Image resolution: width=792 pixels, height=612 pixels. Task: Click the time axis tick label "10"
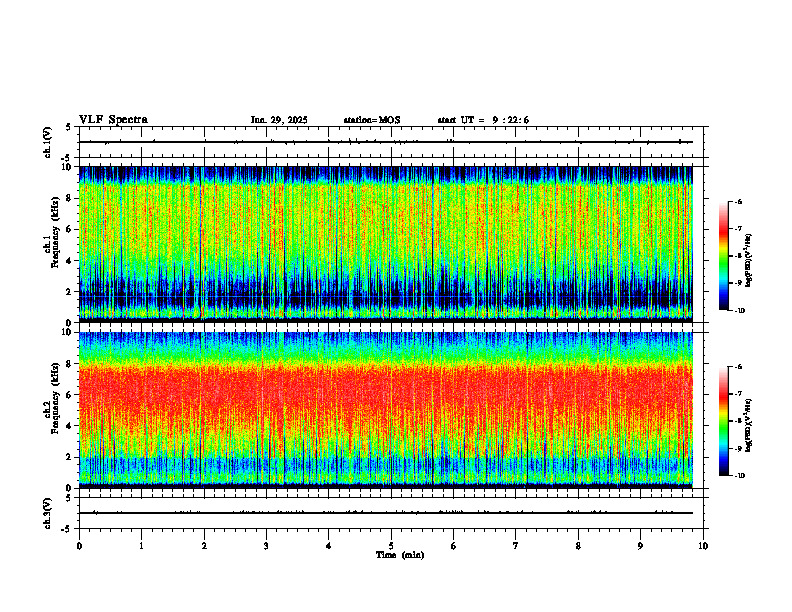pyautogui.click(x=703, y=546)
